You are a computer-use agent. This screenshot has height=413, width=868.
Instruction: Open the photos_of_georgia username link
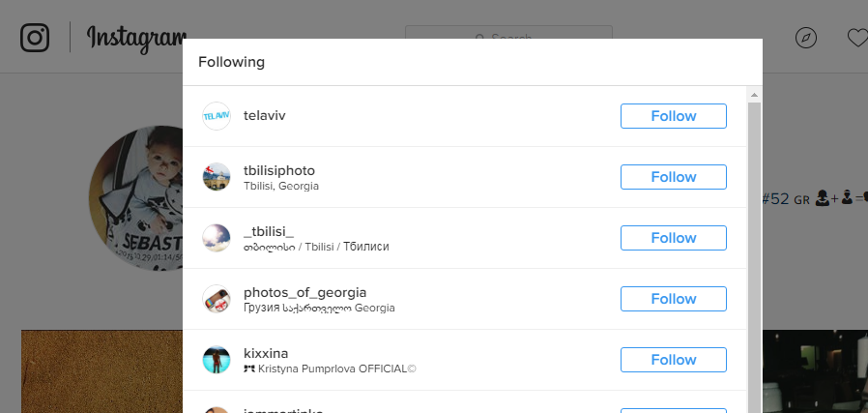[x=304, y=292]
